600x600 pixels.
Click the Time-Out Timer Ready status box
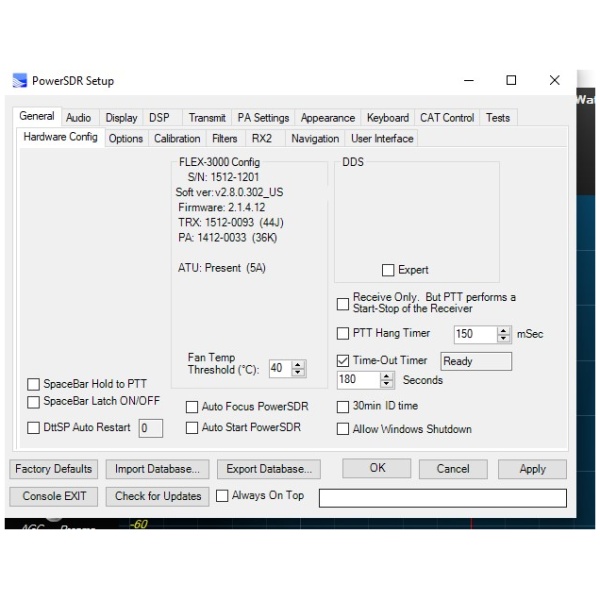[x=476, y=361]
